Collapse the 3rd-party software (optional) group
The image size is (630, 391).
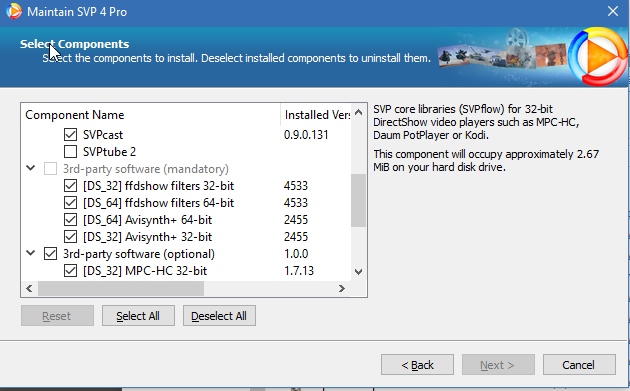click(31, 253)
